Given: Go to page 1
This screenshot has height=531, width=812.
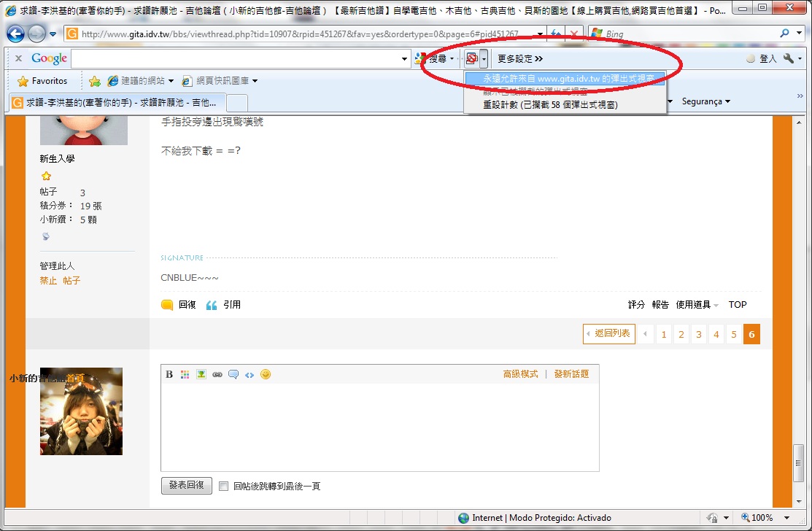Looking at the screenshot, I should (x=663, y=334).
